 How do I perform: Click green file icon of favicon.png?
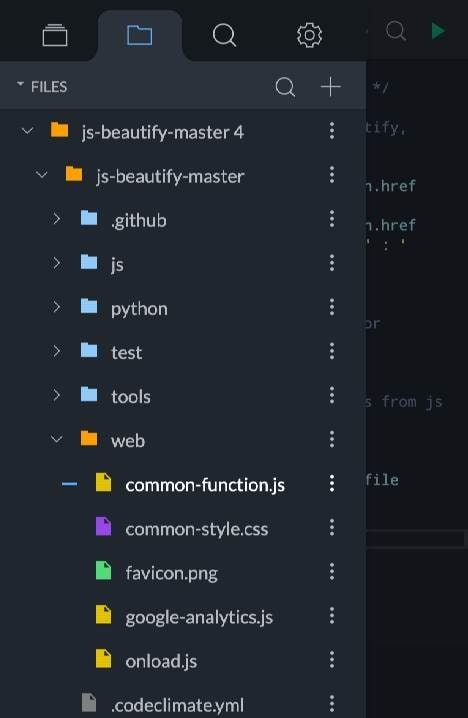point(103,571)
